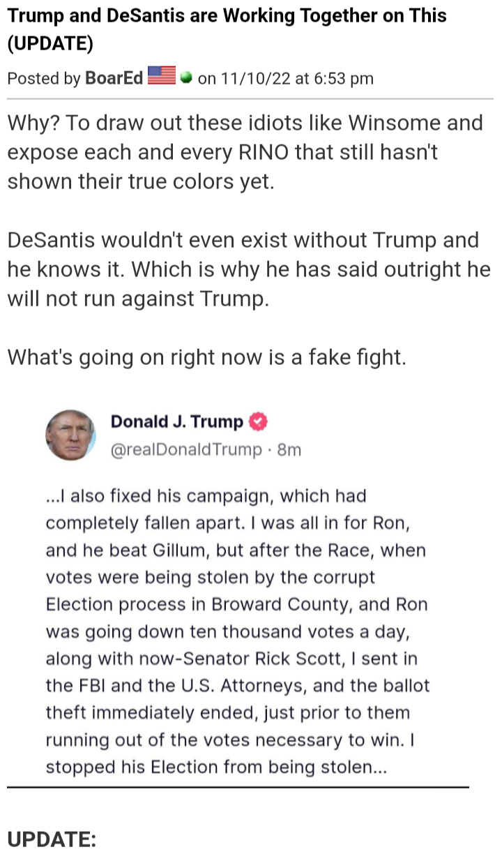Click the red verified badge
This screenshot has height=868, width=502.
tap(259, 422)
